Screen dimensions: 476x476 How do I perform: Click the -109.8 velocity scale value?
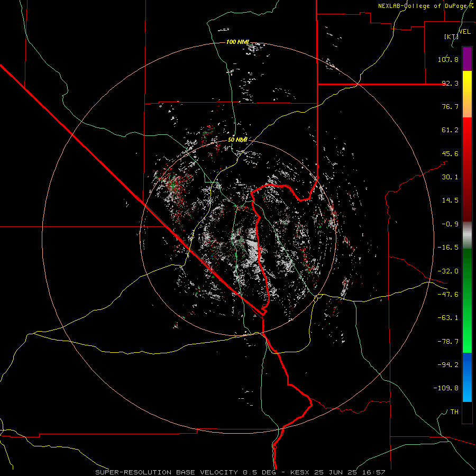(446, 388)
